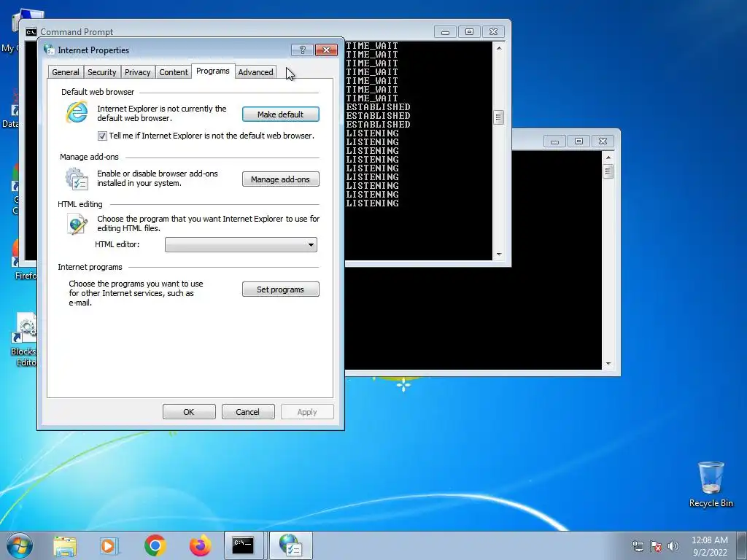Open Google Chrome from taskbar
747x560 pixels.
tap(155, 545)
